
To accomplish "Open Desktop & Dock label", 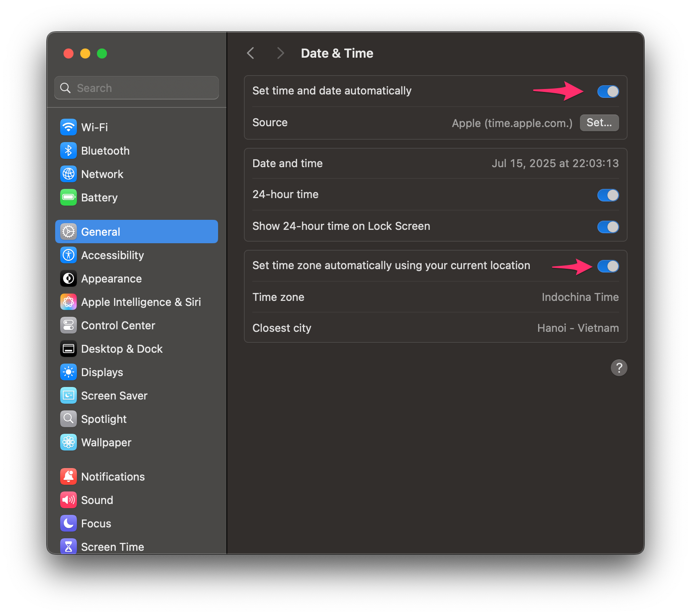I will (122, 349).
